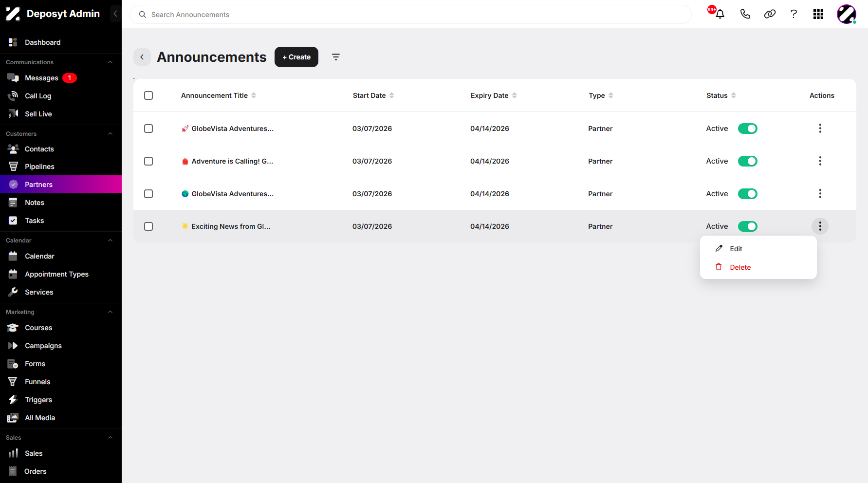Open actions menu for globe GlobeVista Adventures row
This screenshot has height=483, width=868.
820,194
